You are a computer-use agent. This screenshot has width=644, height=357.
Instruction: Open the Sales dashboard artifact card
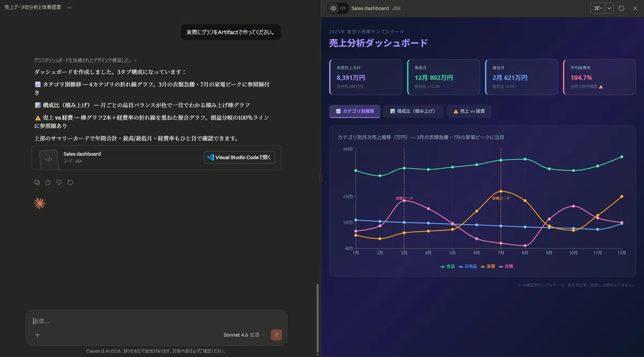pos(156,158)
